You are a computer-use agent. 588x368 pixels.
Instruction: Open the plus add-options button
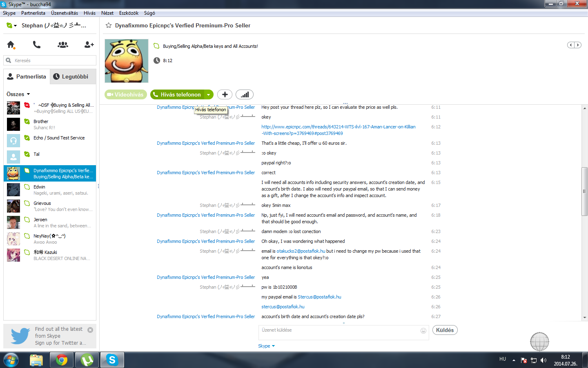click(225, 94)
